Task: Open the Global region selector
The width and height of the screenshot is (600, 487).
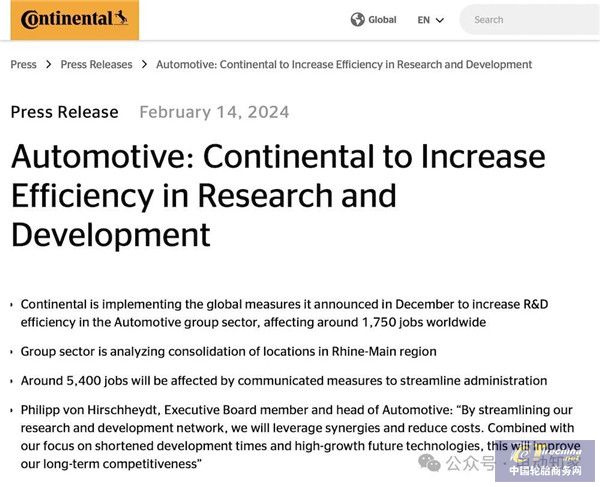Action: click(x=373, y=20)
